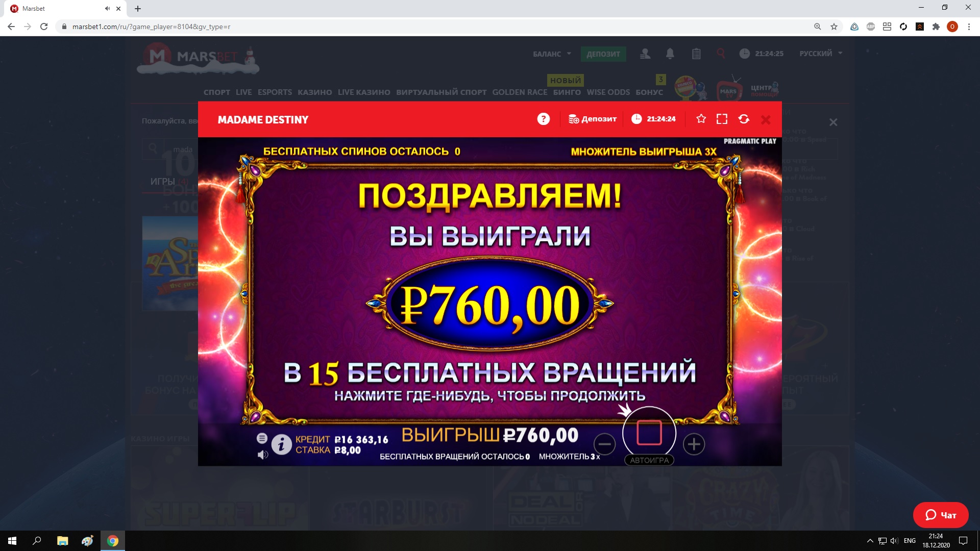The width and height of the screenshot is (980, 551).
Task: Increase bet with plus button
Action: (694, 444)
